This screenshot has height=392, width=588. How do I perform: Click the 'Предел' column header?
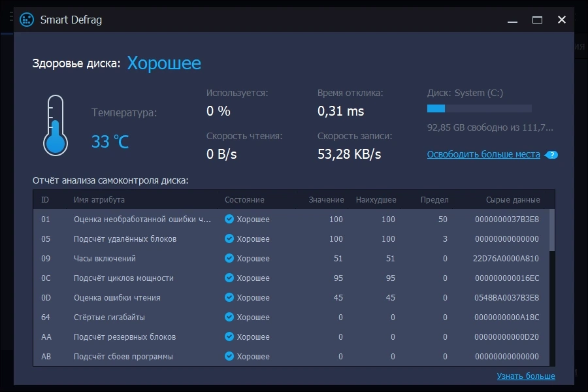pos(434,199)
